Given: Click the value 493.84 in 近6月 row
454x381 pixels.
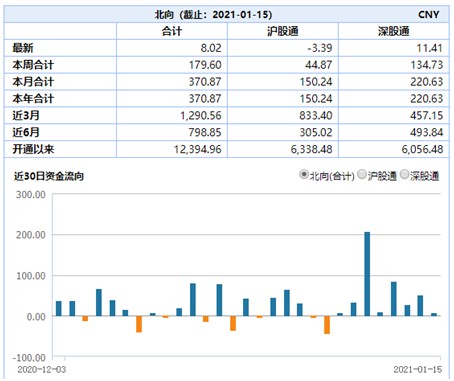Looking at the screenshot, I should pyautogui.click(x=427, y=132).
